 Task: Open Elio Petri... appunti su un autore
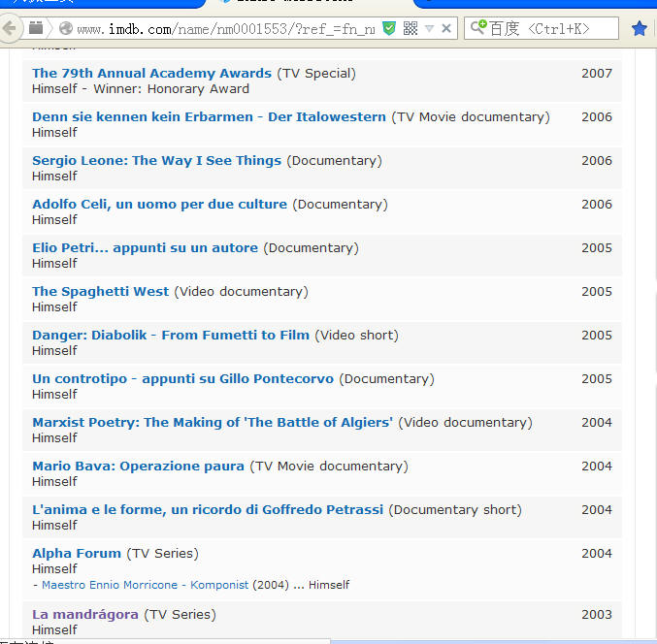coord(145,247)
